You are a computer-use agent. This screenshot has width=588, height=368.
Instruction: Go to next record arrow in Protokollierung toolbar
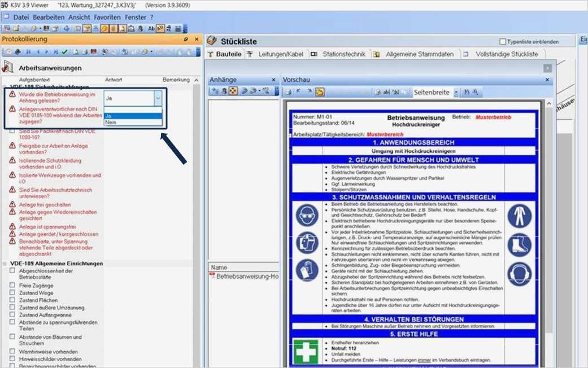pos(46,52)
